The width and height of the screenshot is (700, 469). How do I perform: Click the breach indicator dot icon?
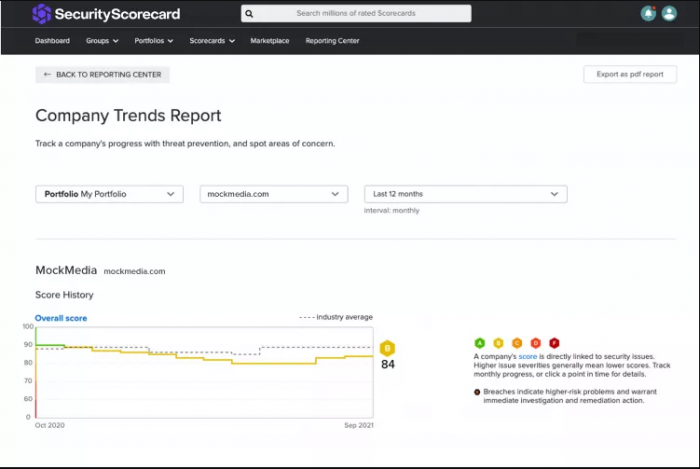477,392
